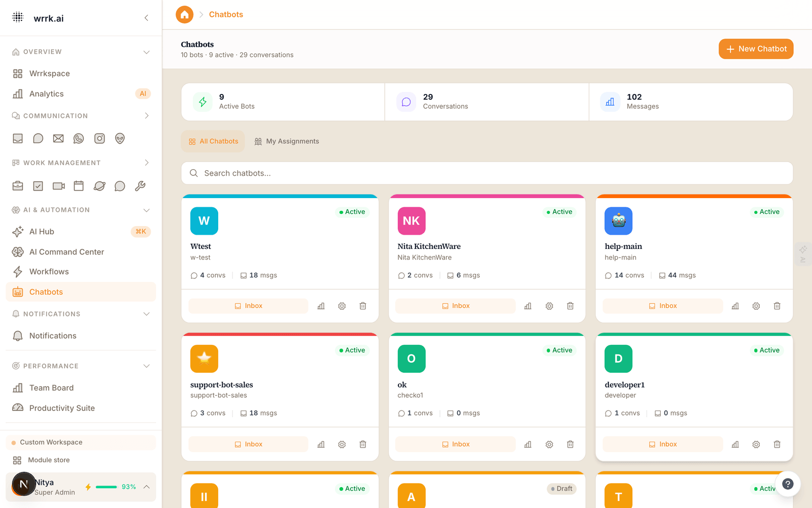Click the 93% energy progress bar

[107, 487]
